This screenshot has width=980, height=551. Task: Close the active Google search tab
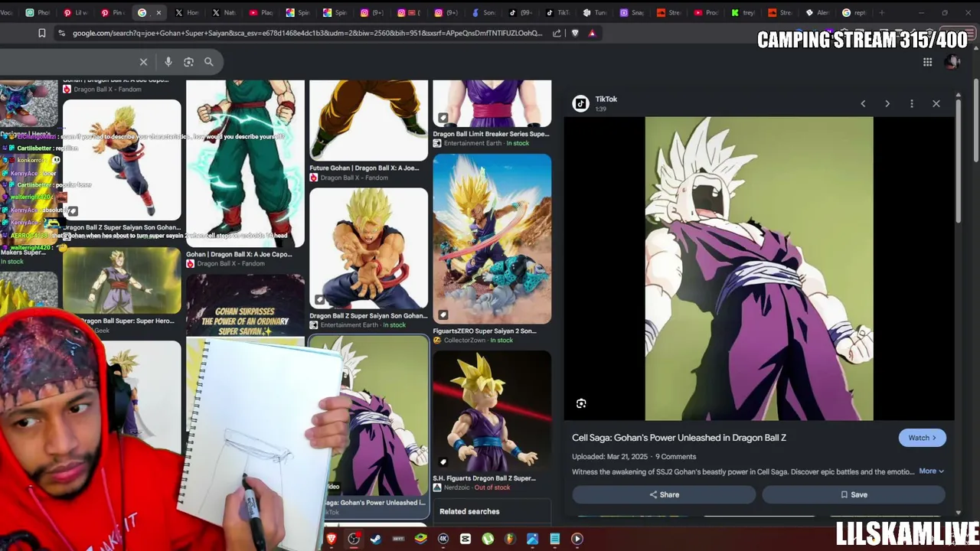coord(158,12)
